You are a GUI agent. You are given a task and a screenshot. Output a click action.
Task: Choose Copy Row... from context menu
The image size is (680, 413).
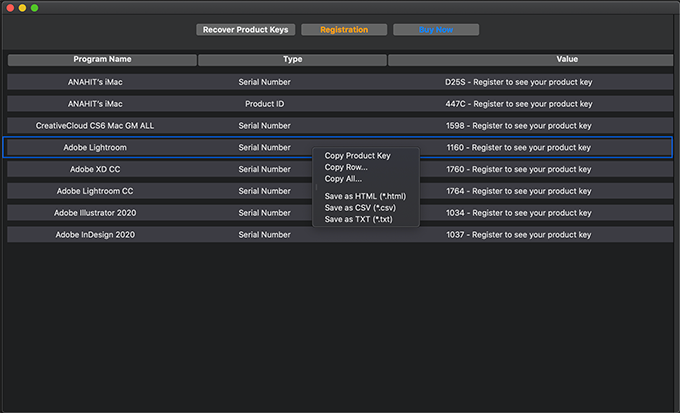pos(346,167)
